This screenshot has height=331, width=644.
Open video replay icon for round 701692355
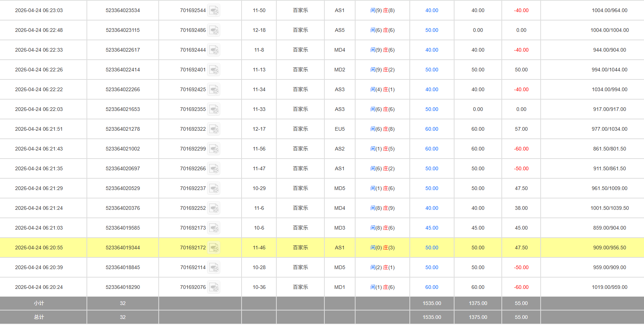coord(214,109)
